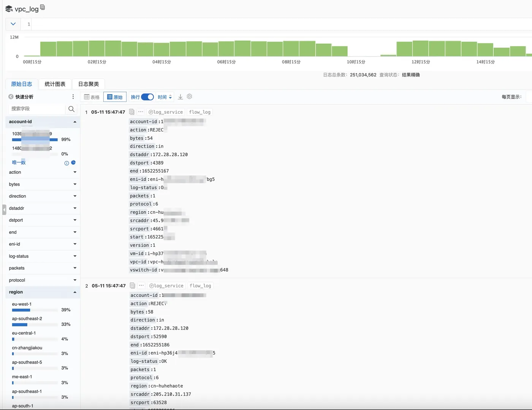
Task: Click srcaddr value 205.210.31.137 in entry 2
Action: pyautogui.click(x=172, y=394)
